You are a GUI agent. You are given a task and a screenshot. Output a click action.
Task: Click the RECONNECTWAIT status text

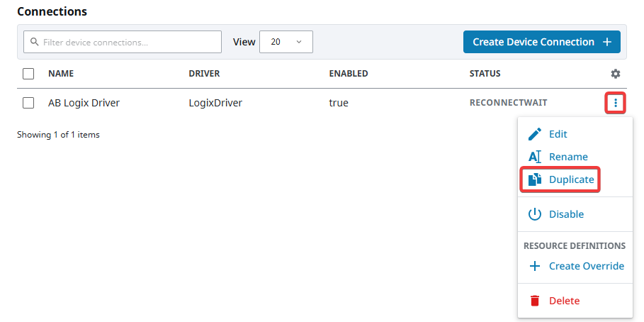point(509,103)
